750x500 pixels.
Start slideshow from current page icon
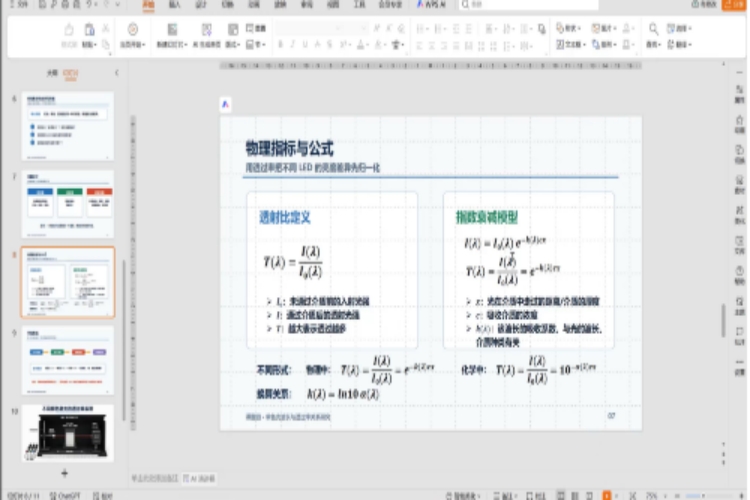pyautogui.click(x=132, y=29)
